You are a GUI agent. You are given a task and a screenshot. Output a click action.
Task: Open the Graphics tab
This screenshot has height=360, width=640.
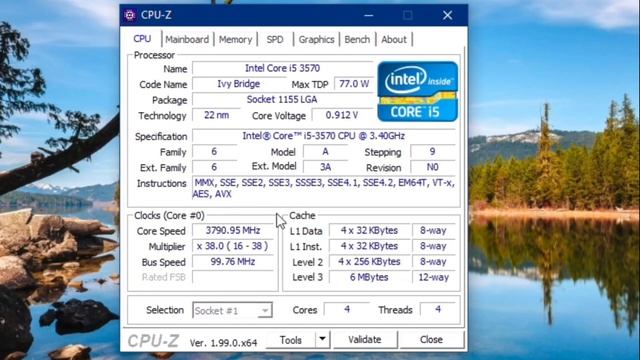click(316, 40)
